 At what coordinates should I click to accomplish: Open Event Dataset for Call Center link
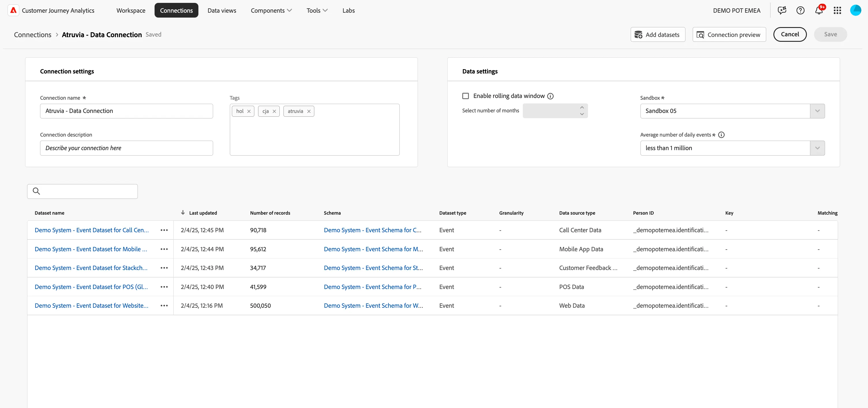point(92,230)
